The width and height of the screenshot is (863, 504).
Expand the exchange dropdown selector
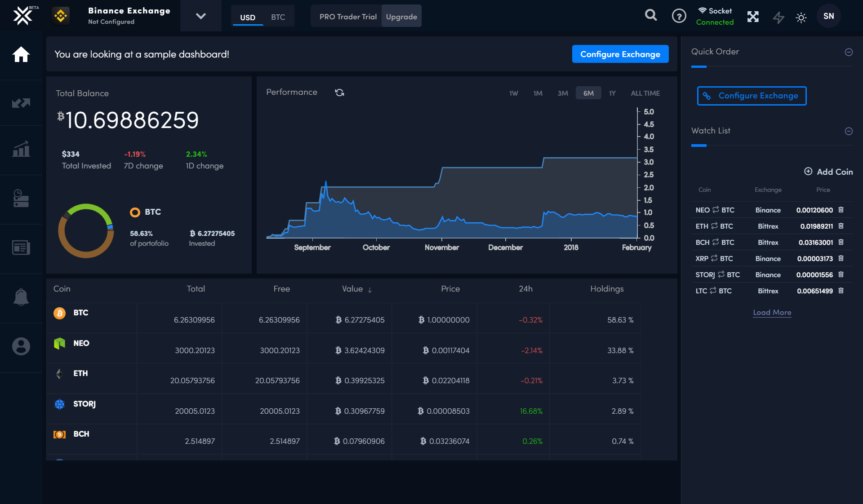click(200, 16)
